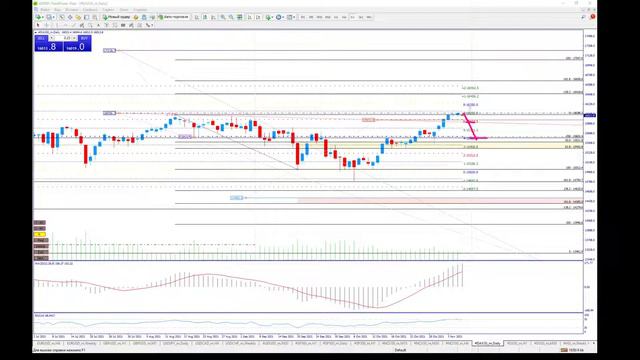Open the Periods clock dropdown
The width and height of the screenshot is (640, 360).
tap(280, 17)
